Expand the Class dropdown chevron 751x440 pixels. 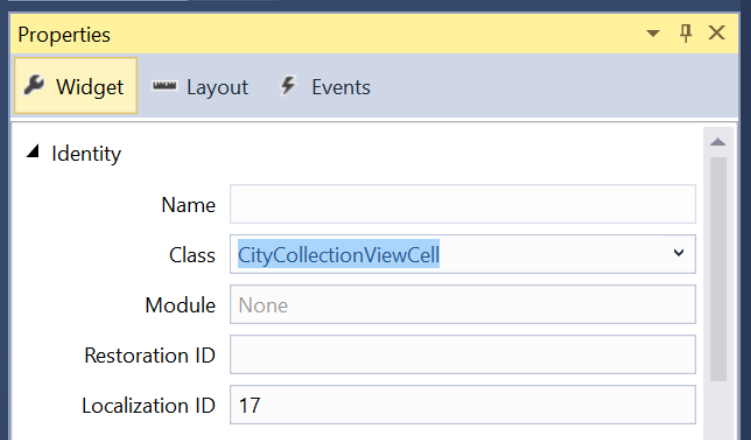(x=678, y=253)
